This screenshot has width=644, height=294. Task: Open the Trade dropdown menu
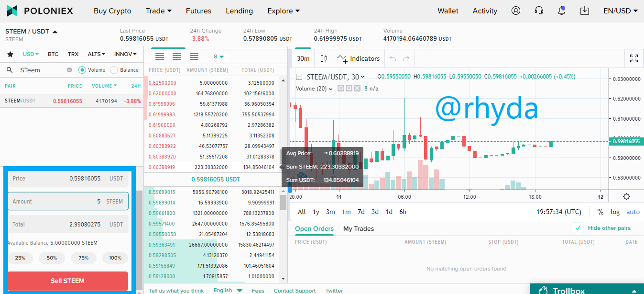coord(159,11)
